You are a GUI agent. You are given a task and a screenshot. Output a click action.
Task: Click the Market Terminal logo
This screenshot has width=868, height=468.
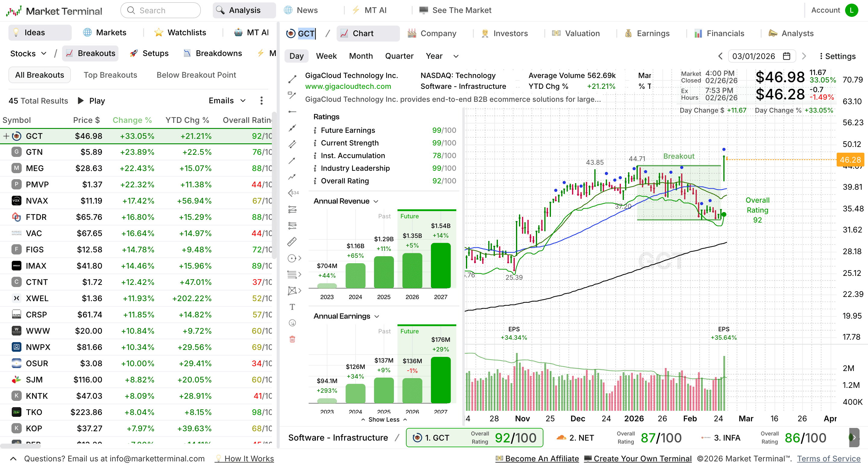pos(54,11)
